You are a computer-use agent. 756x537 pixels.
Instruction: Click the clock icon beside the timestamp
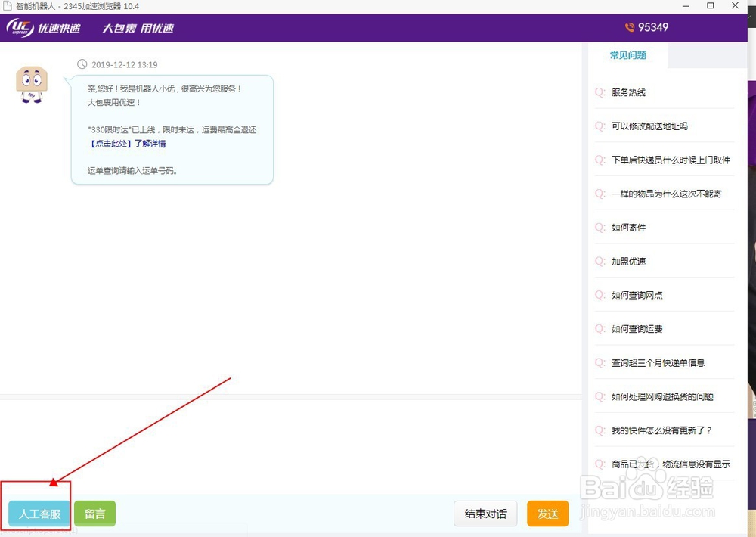click(82, 64)
